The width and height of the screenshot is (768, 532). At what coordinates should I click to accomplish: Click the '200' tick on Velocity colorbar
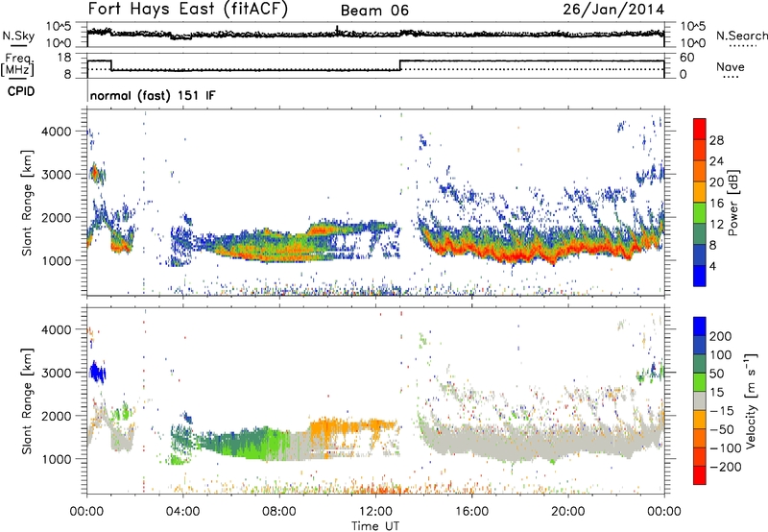tap(721, 336)
